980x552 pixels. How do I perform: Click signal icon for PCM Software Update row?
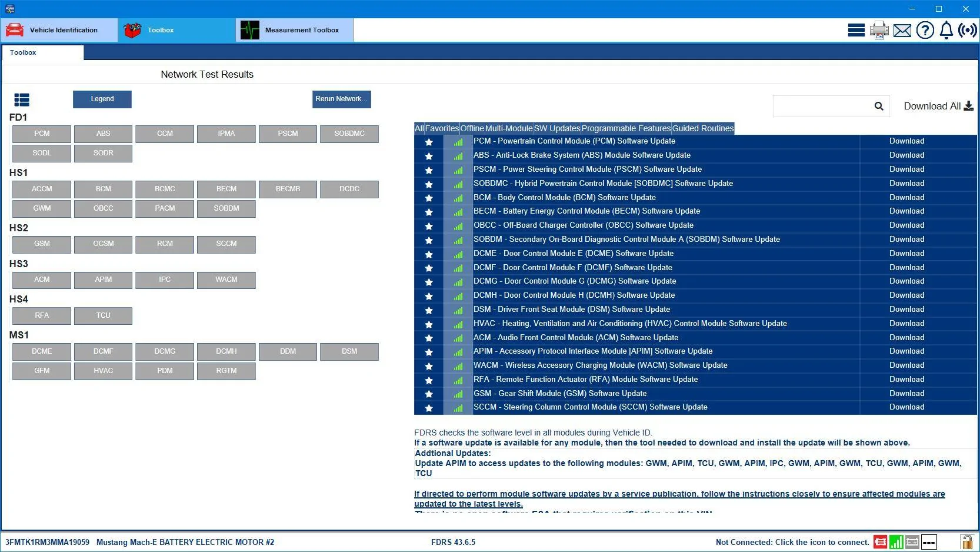tap(458, 142)
